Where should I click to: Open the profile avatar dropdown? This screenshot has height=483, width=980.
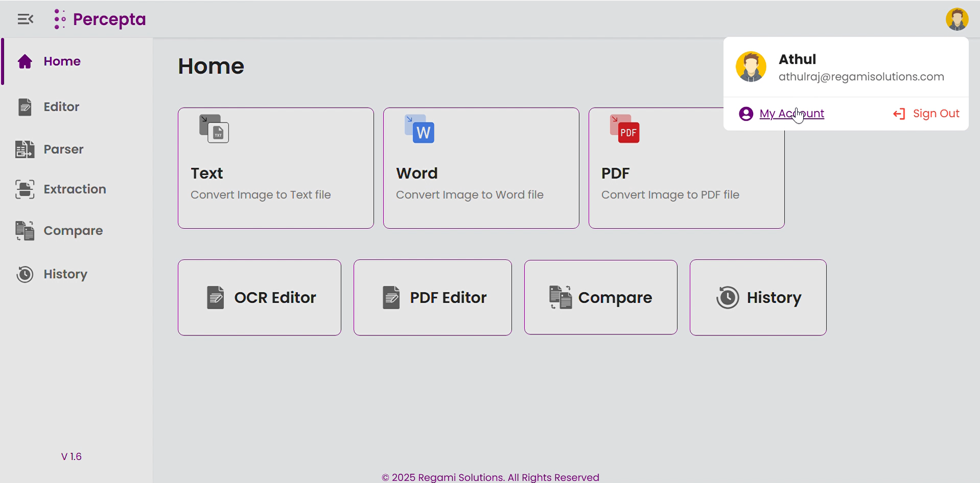956,19
